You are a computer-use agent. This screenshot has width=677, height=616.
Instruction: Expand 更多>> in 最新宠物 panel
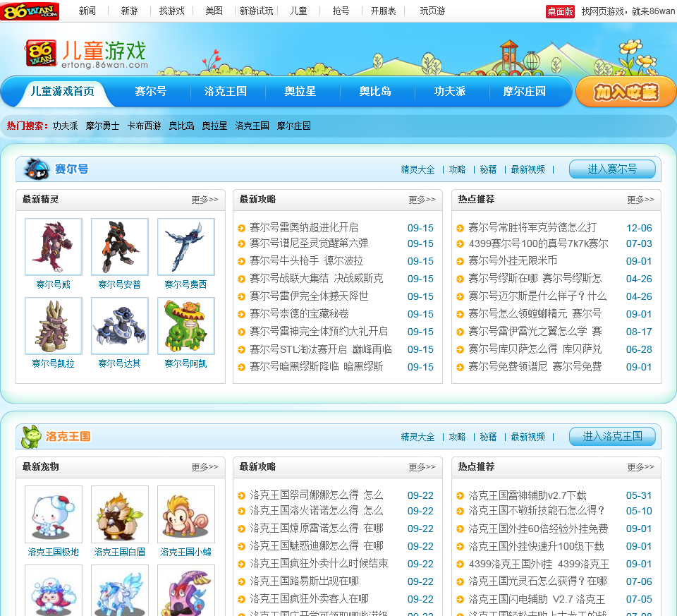205,467
